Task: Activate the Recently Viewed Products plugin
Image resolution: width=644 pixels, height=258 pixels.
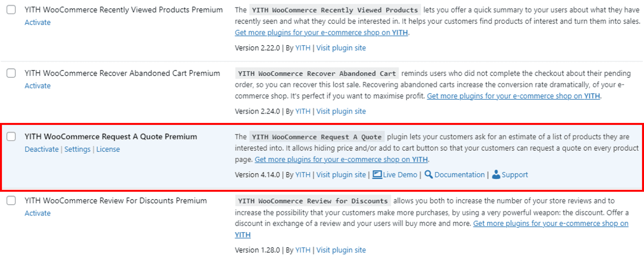Action: pos(37,22)
